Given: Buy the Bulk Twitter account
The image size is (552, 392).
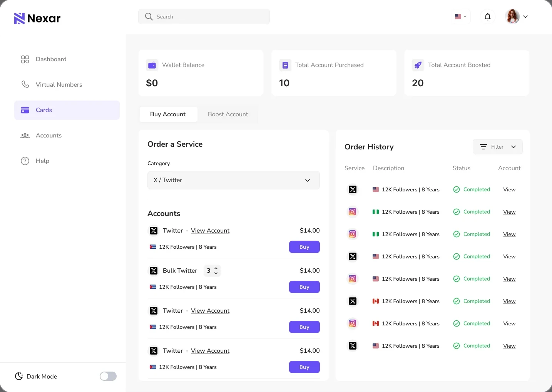Looking at the screenshot, I should pos(304,287).
